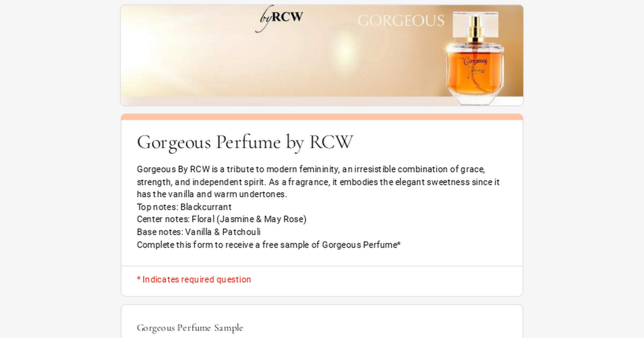Click the peach accent bar above title
Viewport: 644px width, 338px height.
tap(322, 116)
